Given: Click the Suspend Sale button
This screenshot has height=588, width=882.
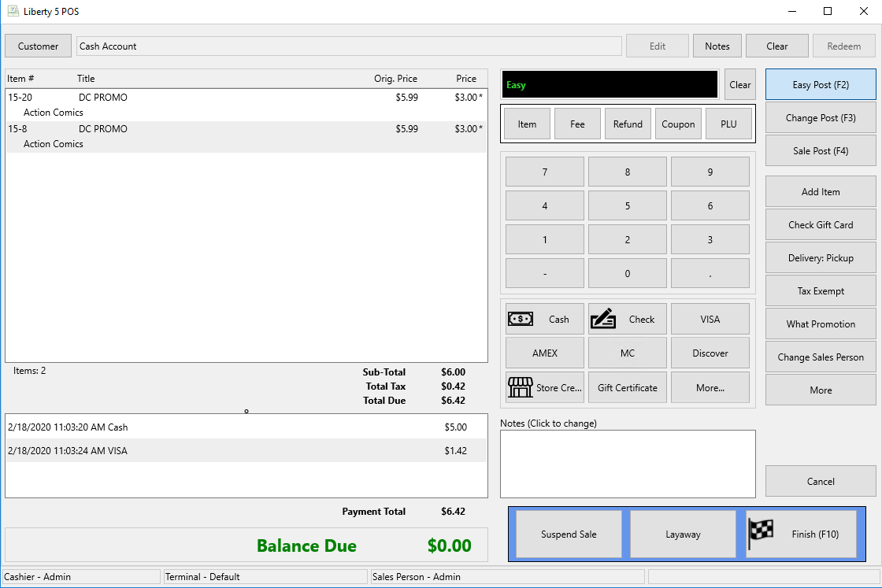Looking at the screenshot, I should click(x=569, y=534).
